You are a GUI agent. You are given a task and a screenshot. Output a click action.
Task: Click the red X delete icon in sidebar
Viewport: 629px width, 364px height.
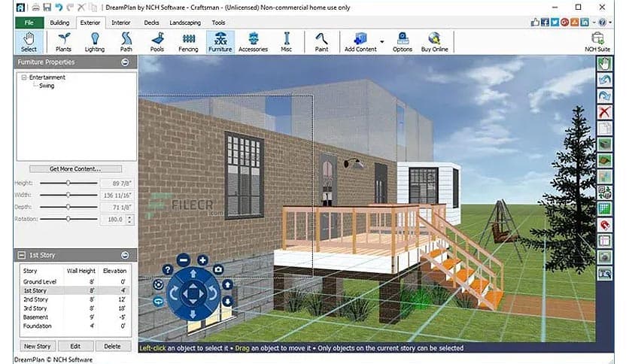tap(604, 112)
